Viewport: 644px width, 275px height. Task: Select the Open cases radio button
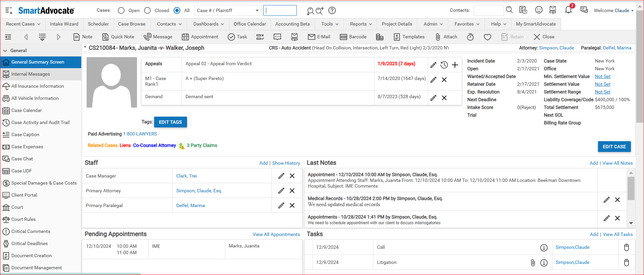coord(121,10)
